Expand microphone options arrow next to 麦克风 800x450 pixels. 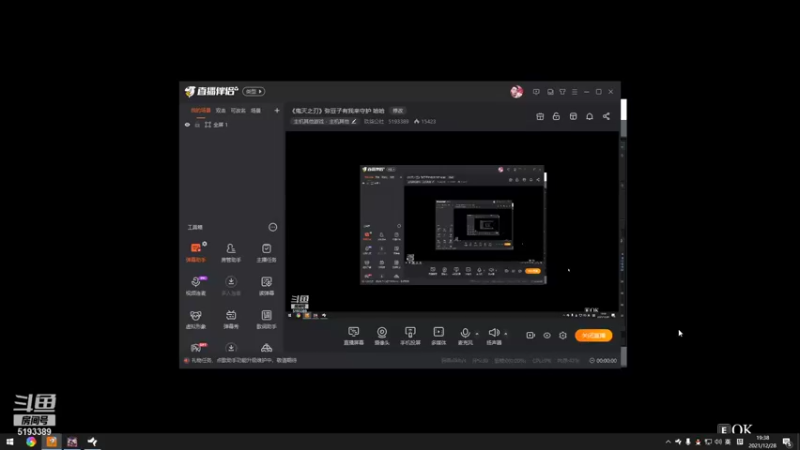[477, 334]
